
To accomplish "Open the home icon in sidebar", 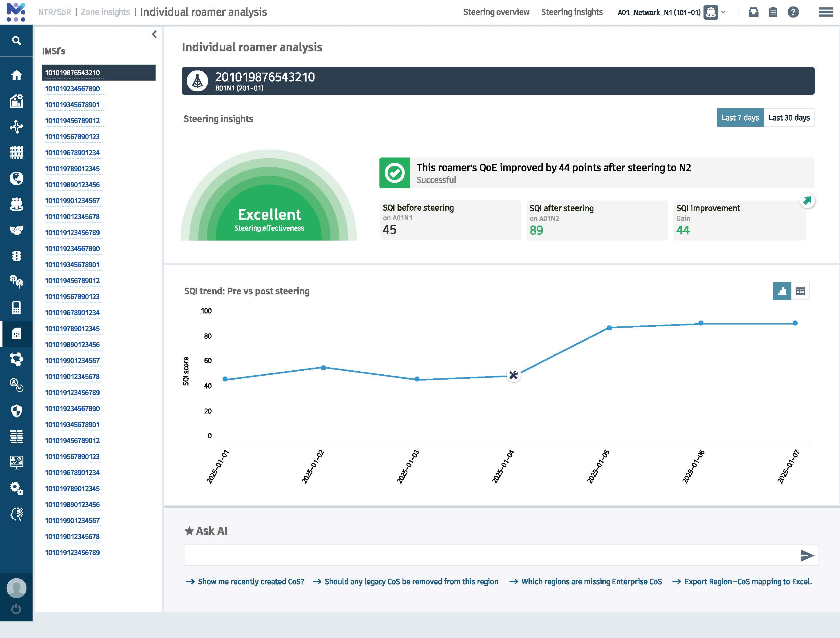I will tap(16, 75).
